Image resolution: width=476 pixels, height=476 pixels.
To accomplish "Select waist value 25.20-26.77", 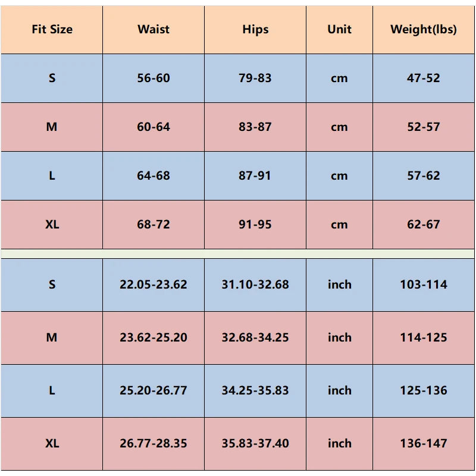I will tap(154, 390).
